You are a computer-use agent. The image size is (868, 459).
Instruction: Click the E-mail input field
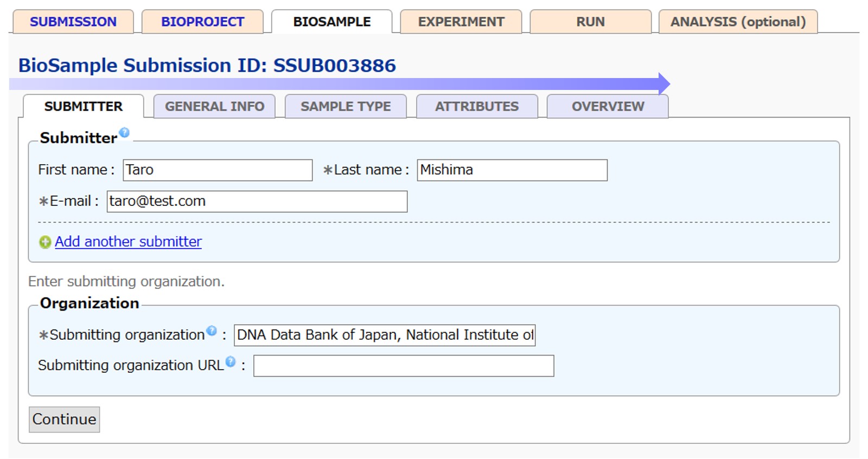click(257, 202)
